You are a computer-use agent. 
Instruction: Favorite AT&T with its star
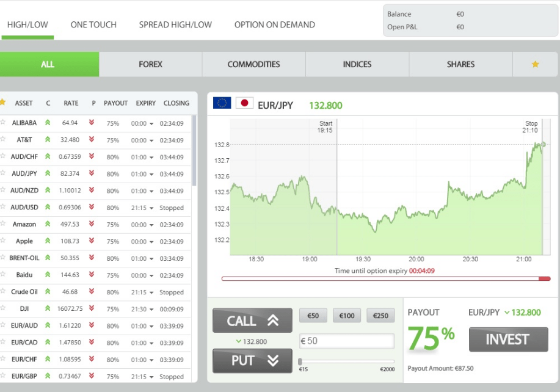[x=2, y=139]
